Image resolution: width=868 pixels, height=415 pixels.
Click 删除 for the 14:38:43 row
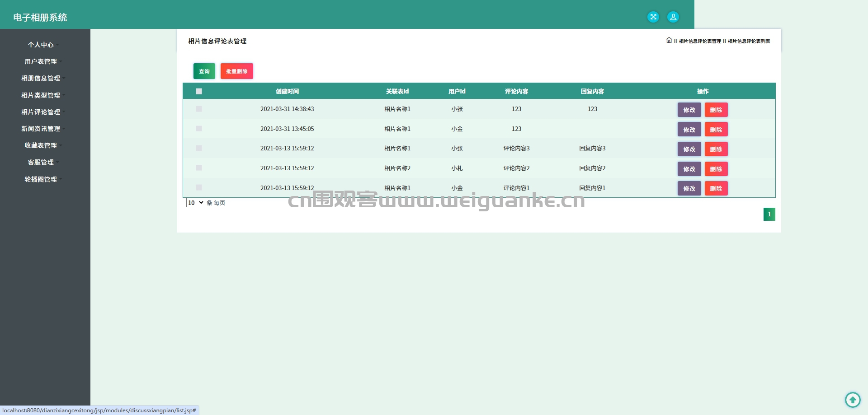pos(716,110)
